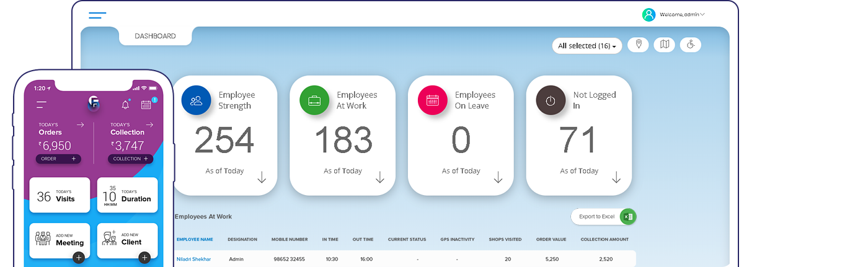Open the calendar icon in phone app
The image size is (868, 267).
click(146, 104)
